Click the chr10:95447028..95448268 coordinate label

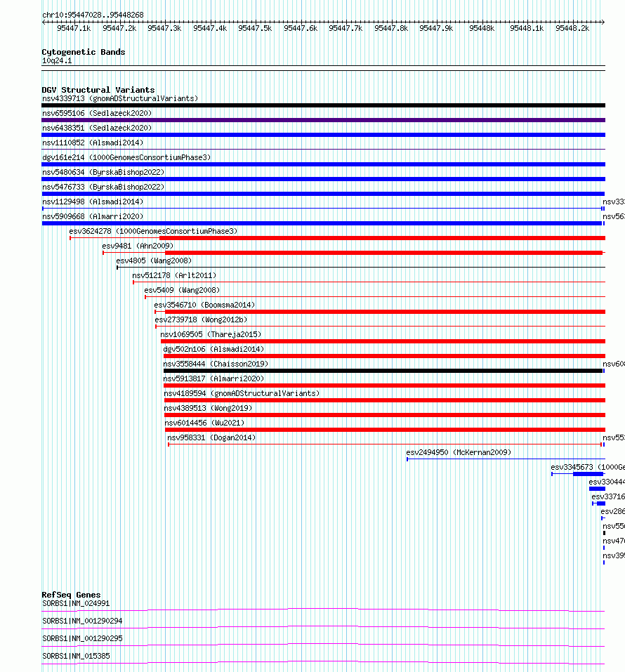(93, 15)
